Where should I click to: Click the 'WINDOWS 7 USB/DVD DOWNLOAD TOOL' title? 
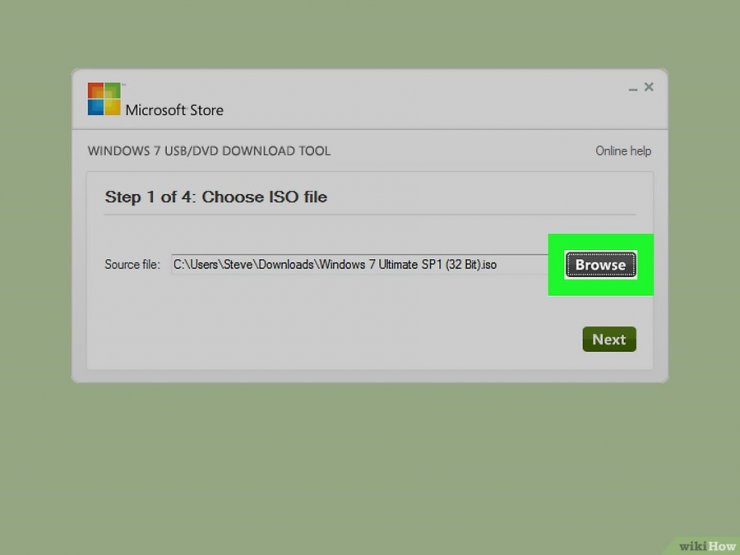point(209,151)
